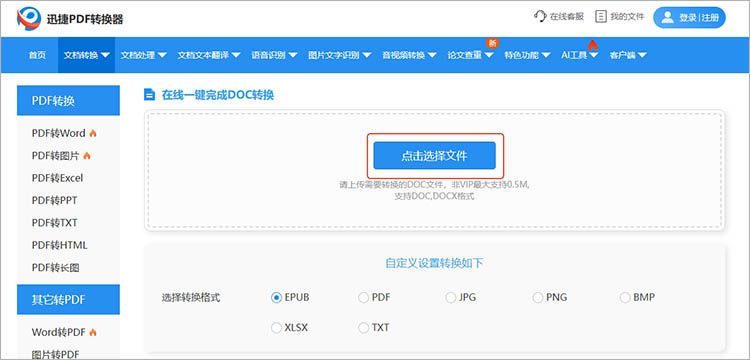Open PDF转长图 in the sidebar
The width and height of the screenshot is (750, 360).
coord(55,268)
